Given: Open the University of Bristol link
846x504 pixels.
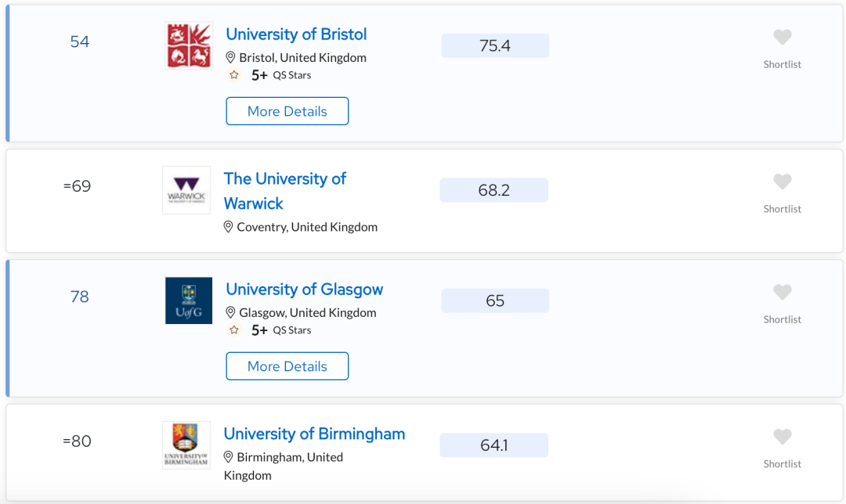Looking at the screenshot, I should click(296, 34).
